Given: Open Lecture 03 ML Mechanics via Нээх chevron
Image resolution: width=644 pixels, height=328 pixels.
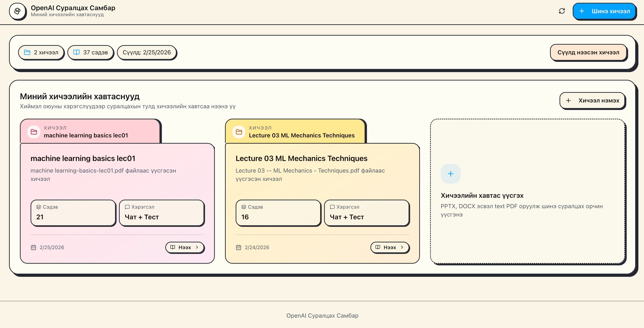Looking at the screenshot, I should tap(402, 247).
